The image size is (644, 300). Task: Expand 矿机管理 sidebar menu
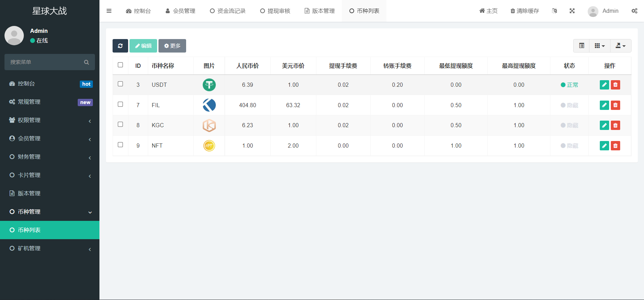click(x=50, y=249)
